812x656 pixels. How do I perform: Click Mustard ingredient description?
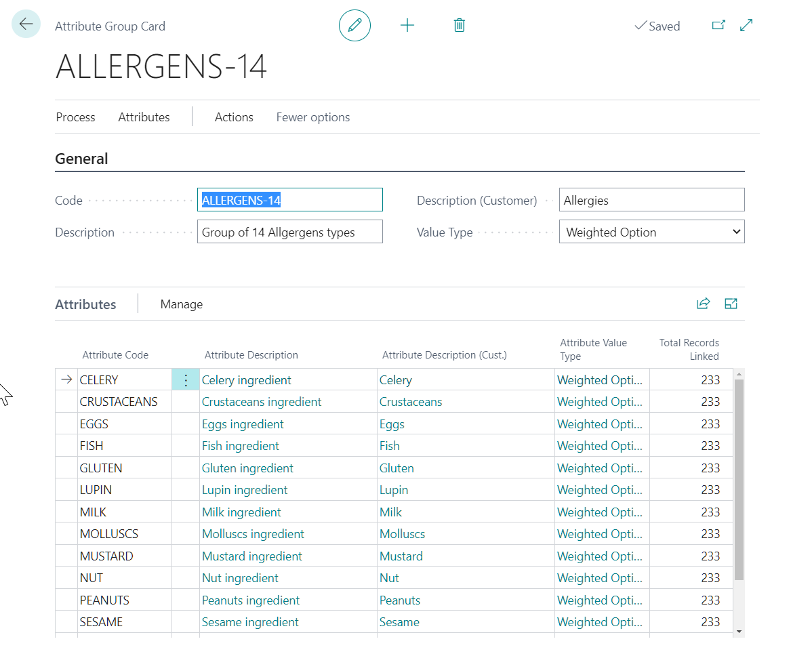click(x=252, y=556)
